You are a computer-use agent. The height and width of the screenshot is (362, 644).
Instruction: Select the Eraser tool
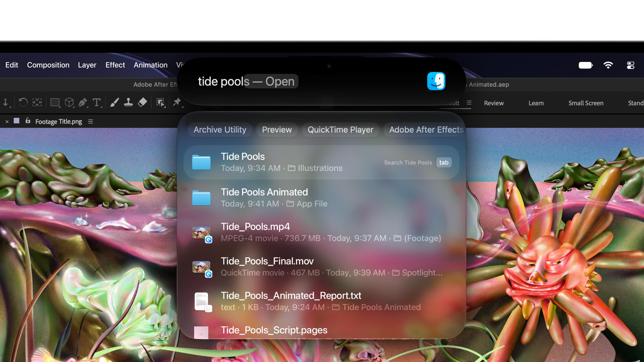(x=143, y=102)
